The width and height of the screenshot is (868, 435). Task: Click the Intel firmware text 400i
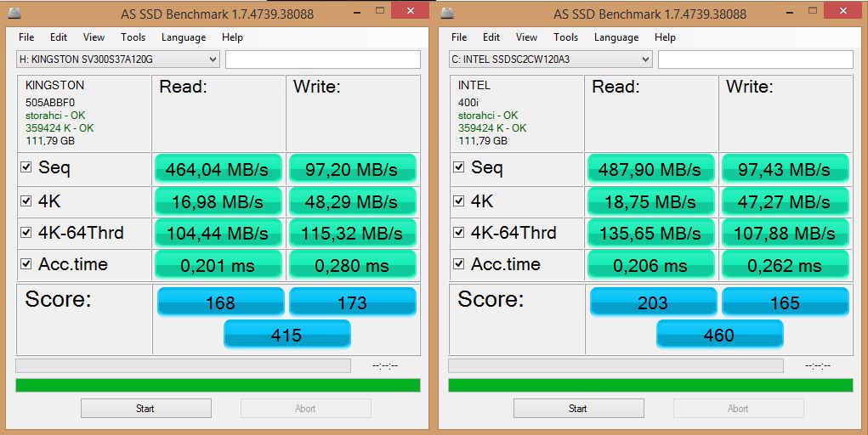pyautogui.click(x=468, y=103)
